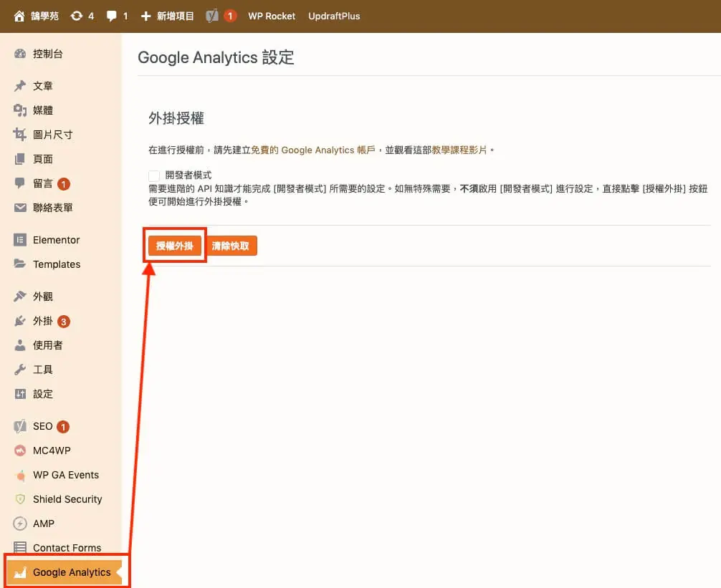Image resolution: width=721 pixels, height=588 pixels.
Task: Open Elementor menu label
Action: tap(56, 240)
